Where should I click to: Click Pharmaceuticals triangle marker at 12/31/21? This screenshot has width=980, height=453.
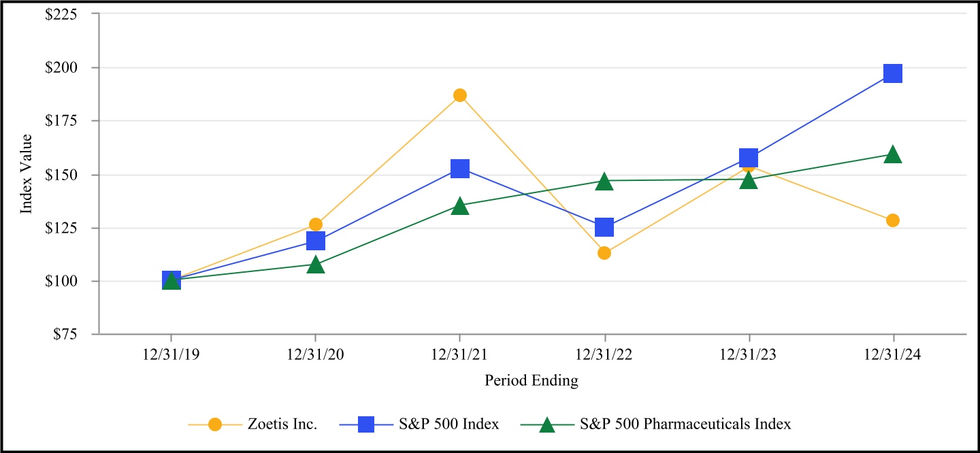tap(460, 206)
